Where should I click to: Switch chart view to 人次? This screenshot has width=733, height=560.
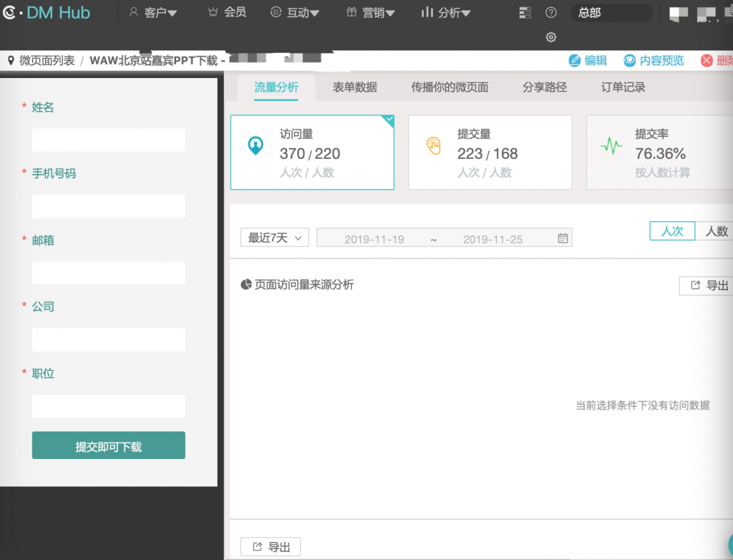coord(671,231)
